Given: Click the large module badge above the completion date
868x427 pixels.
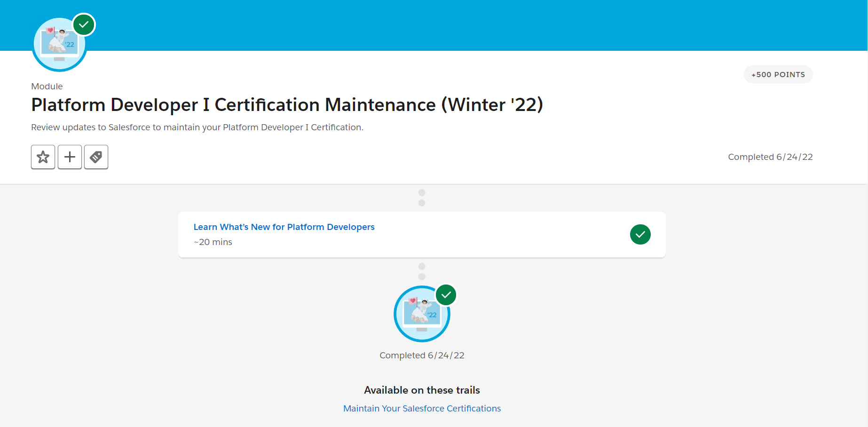Looking at the screenshot, I should tap(422, 314).
